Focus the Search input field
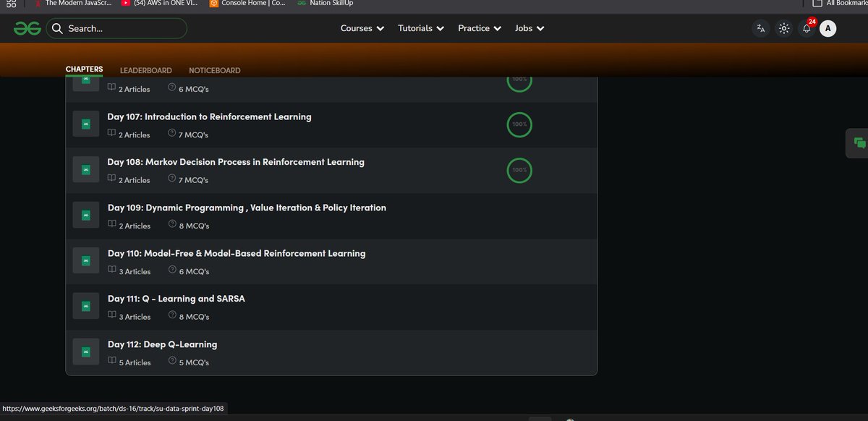The image size is (868, 421). (116, 28)
